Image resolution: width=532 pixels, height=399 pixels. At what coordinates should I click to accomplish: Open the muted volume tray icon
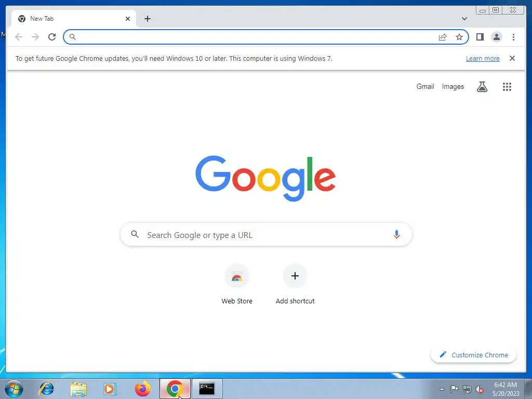(480, 389)
